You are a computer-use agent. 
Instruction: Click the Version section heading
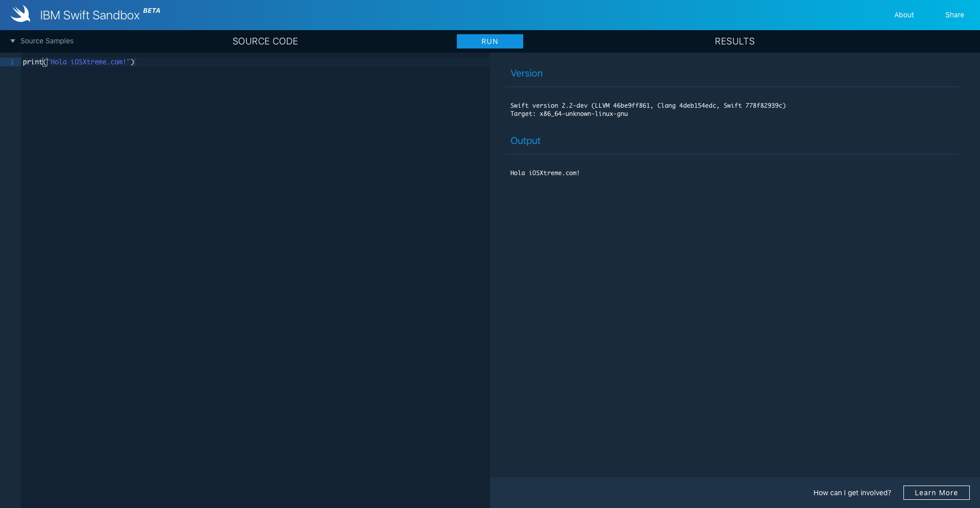coord(526,73)
